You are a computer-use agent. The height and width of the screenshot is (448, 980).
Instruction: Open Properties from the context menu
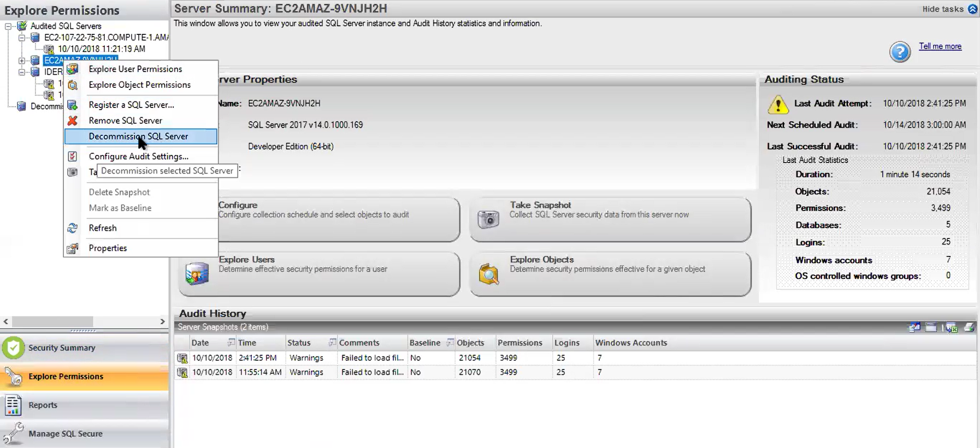coord(141,248)
